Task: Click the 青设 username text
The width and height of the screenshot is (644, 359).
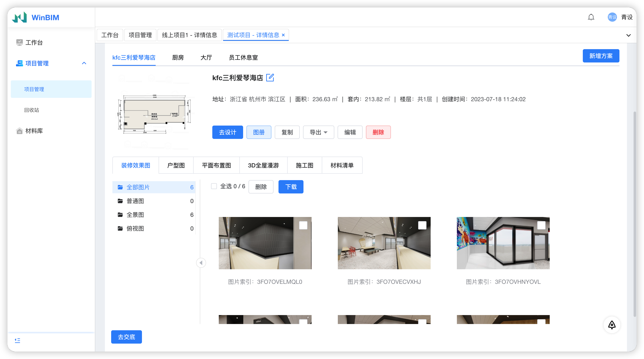Action: tap(627, 17)
